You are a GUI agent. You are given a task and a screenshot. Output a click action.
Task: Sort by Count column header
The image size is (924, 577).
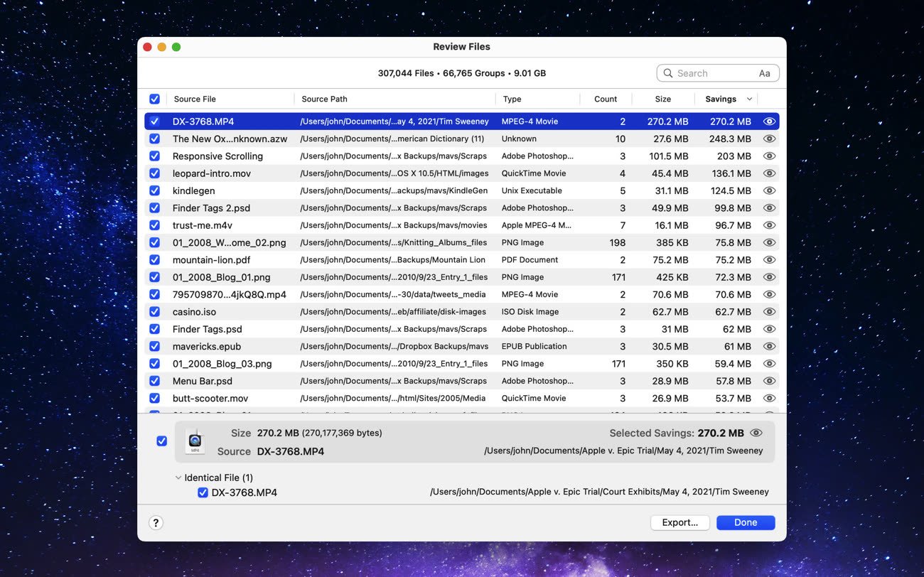[x=606, y=99]
